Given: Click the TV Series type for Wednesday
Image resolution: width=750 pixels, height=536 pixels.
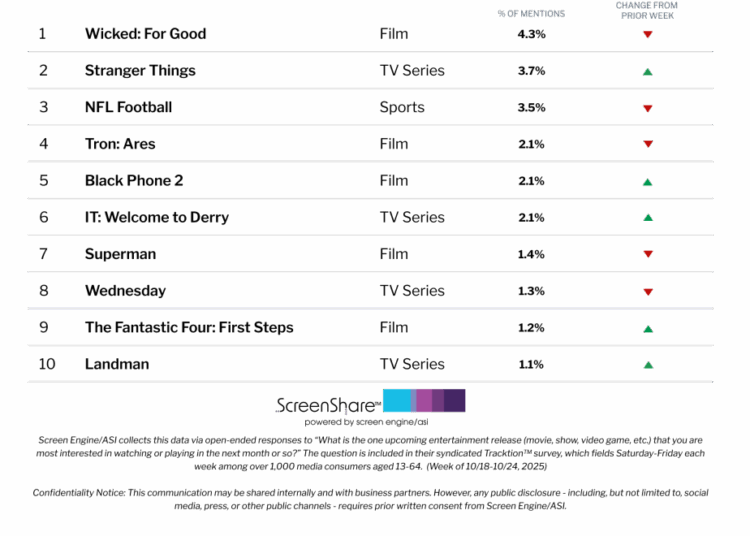Looking at the screenshot, I should [x=412, y=291].
